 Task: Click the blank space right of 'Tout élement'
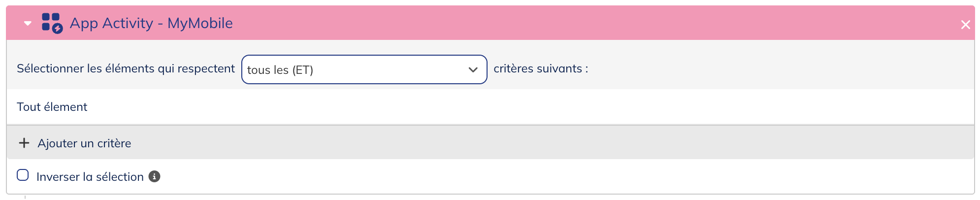pos(492,107)
